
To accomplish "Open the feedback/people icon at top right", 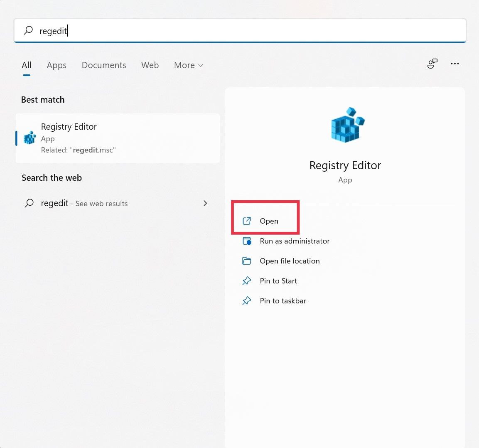I will point(432,64).
